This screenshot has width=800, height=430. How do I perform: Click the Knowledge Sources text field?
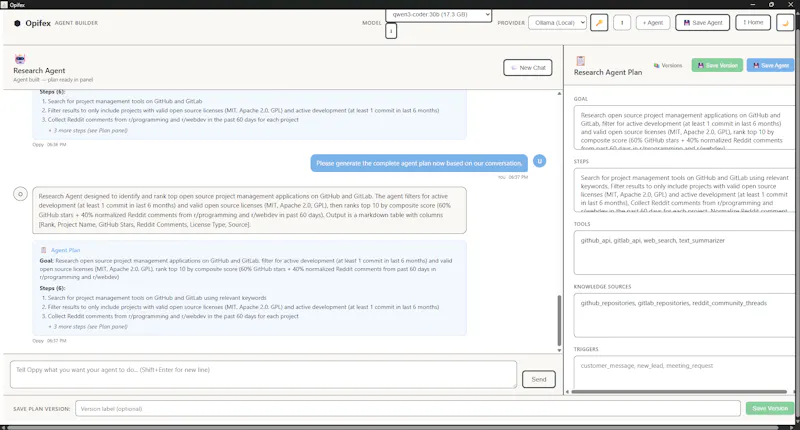coord(684,315)
